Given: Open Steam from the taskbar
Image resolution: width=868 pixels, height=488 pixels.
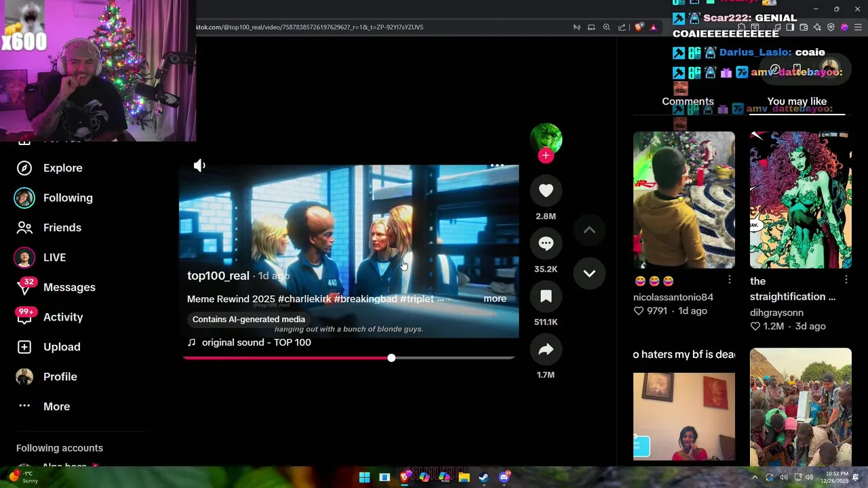Looking at the screenshot, I should [484, 477].
